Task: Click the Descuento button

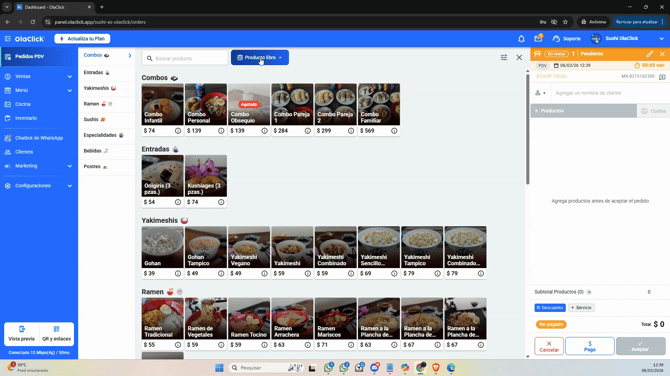Action: point(550,308)
